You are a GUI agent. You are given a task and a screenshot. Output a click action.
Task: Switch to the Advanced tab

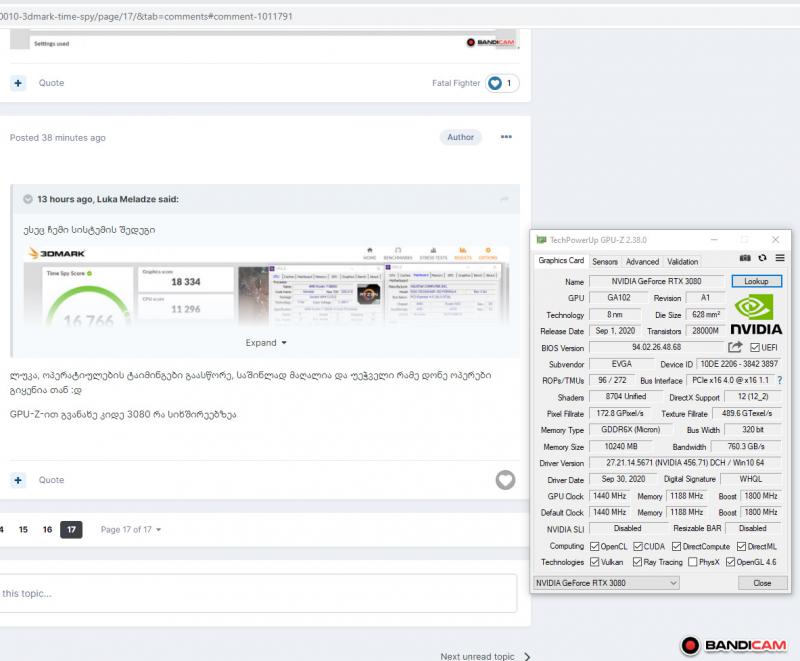point(642,262)
